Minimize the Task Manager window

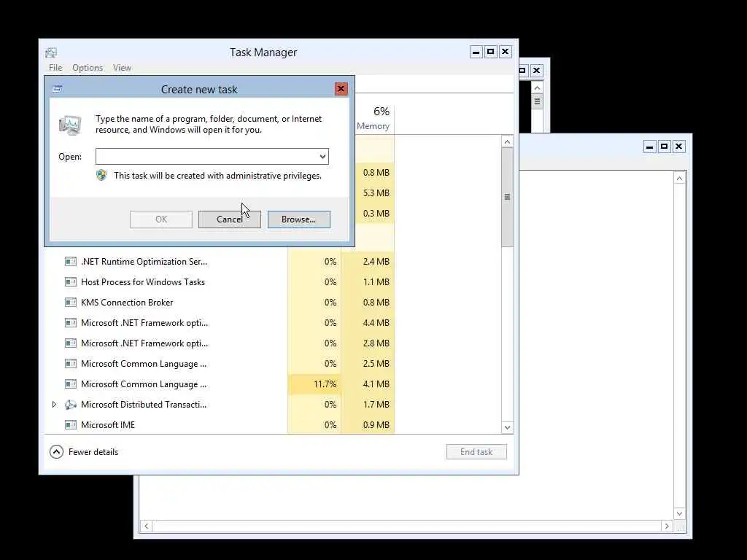[x=476, y=52]
